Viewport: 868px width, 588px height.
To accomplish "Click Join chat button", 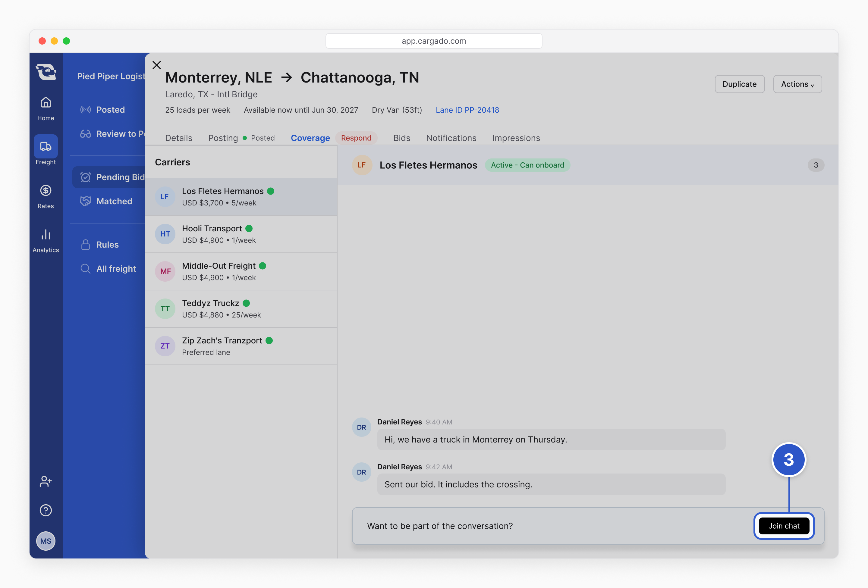I will [x=784, y=526].
